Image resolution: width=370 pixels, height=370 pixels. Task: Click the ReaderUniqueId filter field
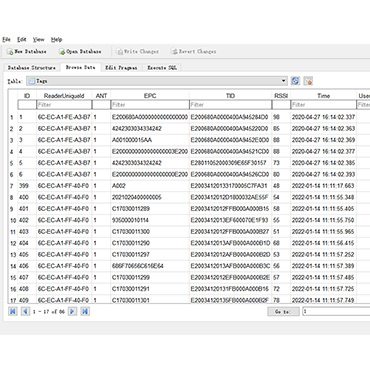coord(64,105)
